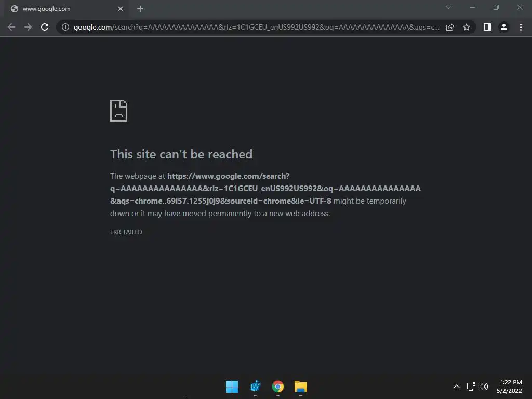This screenshot has height=399, width=532.
Task: Go back to the previous page
Action: [11, 27]
